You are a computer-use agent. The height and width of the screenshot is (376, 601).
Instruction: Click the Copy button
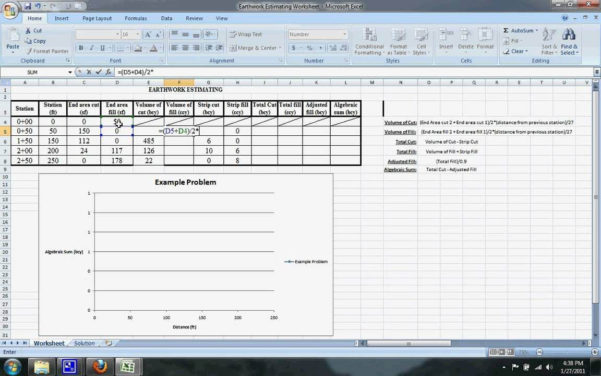(x=35, y=41)
